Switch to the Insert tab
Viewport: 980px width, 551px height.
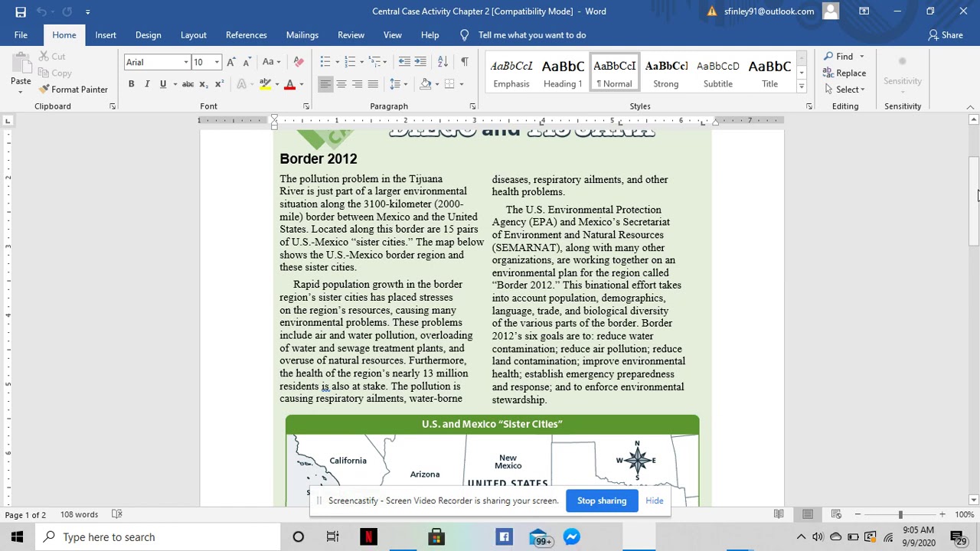click(x=106, y=35)
